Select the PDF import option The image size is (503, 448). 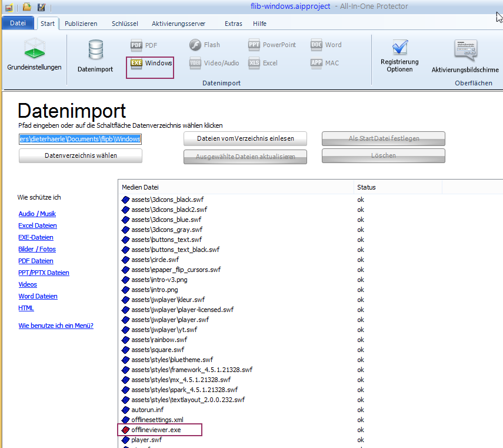pyautogui.click(x=144, y=45)
